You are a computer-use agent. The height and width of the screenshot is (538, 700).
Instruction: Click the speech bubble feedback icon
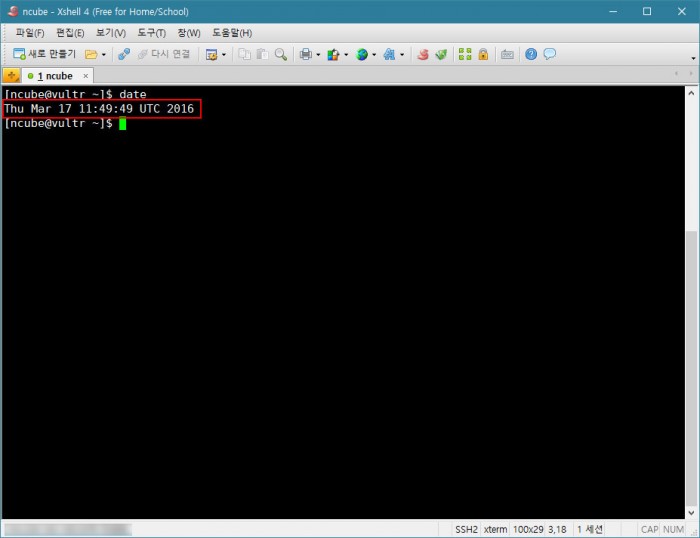(x=550, y=54)
